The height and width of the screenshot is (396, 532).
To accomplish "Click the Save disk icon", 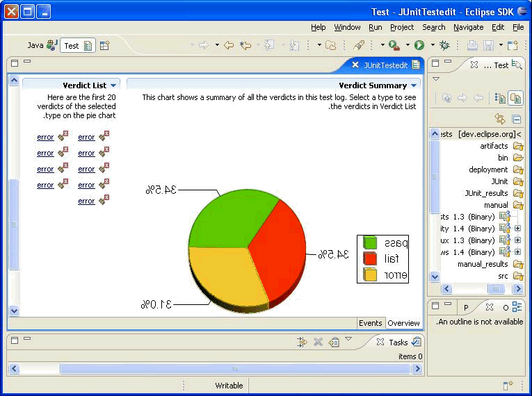I will (x=489, y=45).
